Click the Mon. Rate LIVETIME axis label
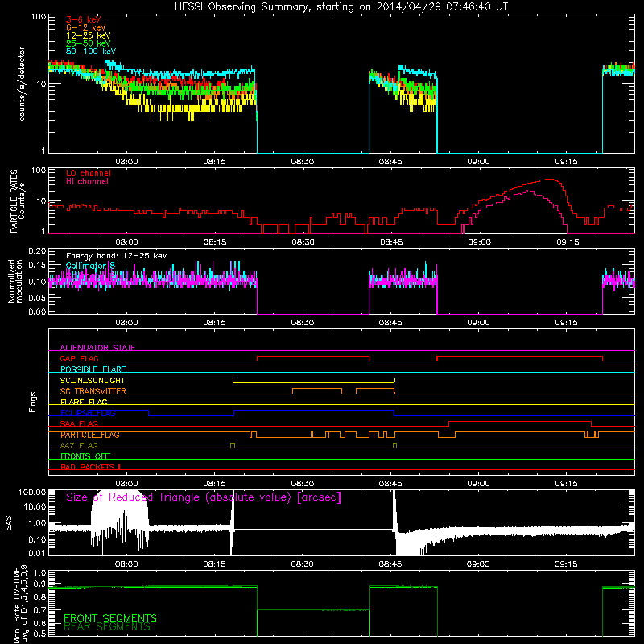 tap(20, 605)
